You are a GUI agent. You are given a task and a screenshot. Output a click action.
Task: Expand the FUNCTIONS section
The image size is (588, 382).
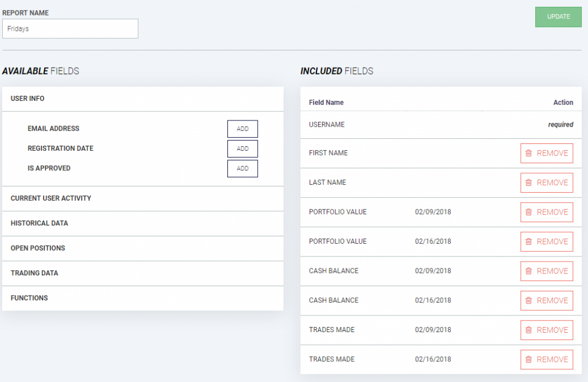[143, 298]
